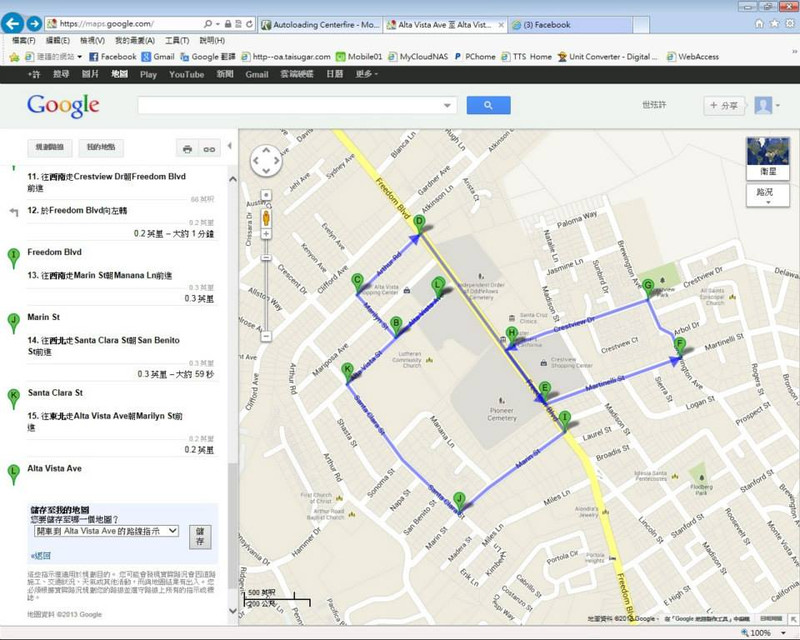Zoom out with the map minus button
The height and width of the screenshot is (640, 800).
pyautogui.click(x=266, y=336)
